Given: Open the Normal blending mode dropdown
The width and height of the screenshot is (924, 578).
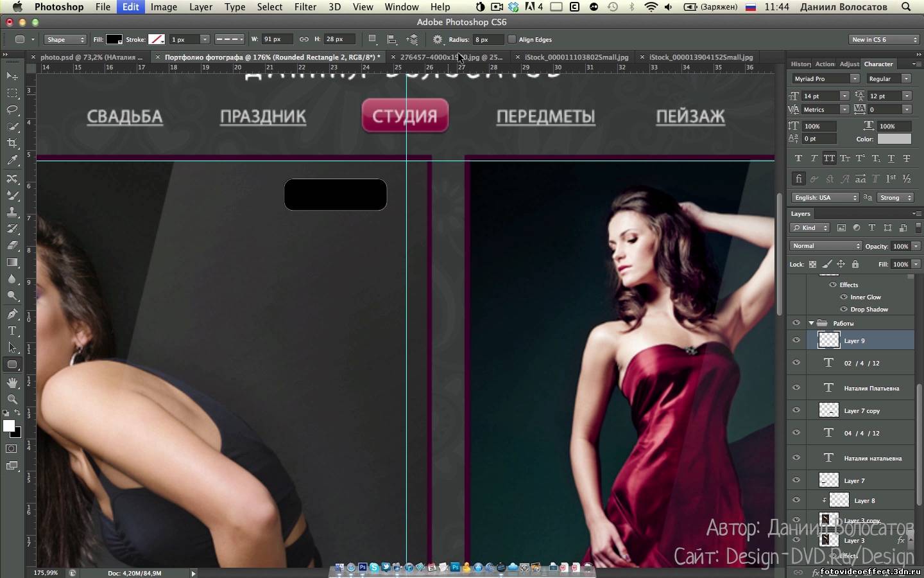Looking at the screenshot, I should [826, 246].
